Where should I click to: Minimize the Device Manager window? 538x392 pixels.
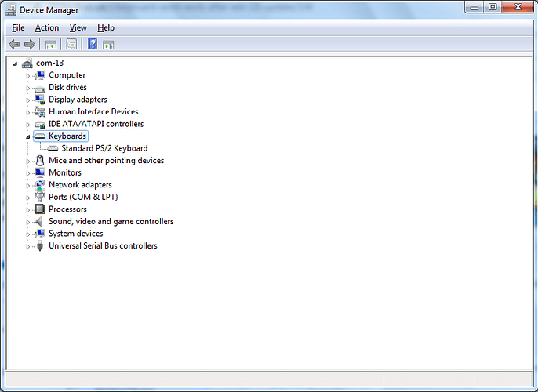point(474,7)
